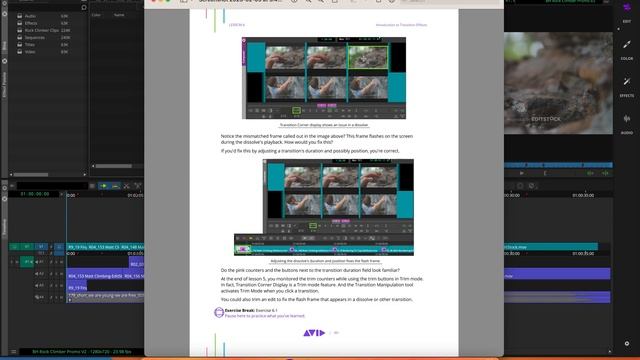Click the playhead position in timeline ruler
This screenshot has width=640, height=360.
[x=67, y=196]
